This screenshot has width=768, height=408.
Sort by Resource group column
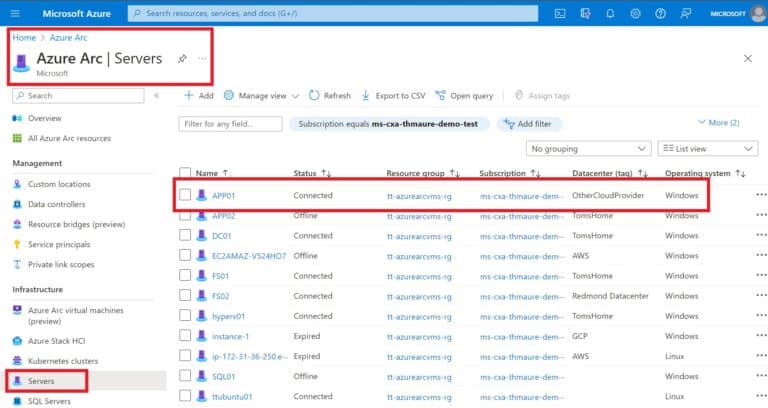(455, 173)
